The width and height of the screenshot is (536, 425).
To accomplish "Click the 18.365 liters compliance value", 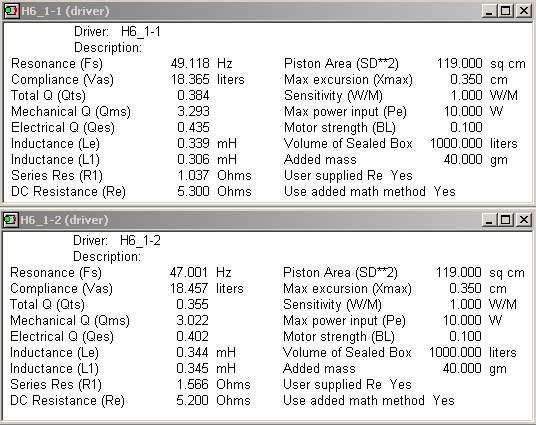I will click(208, 79).
